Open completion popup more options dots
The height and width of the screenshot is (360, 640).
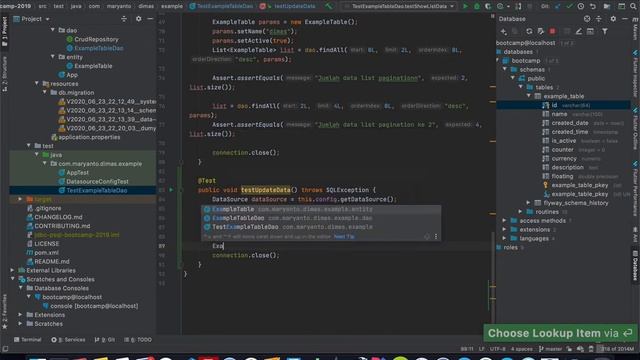pyautogui.click(x=436, y=237)
